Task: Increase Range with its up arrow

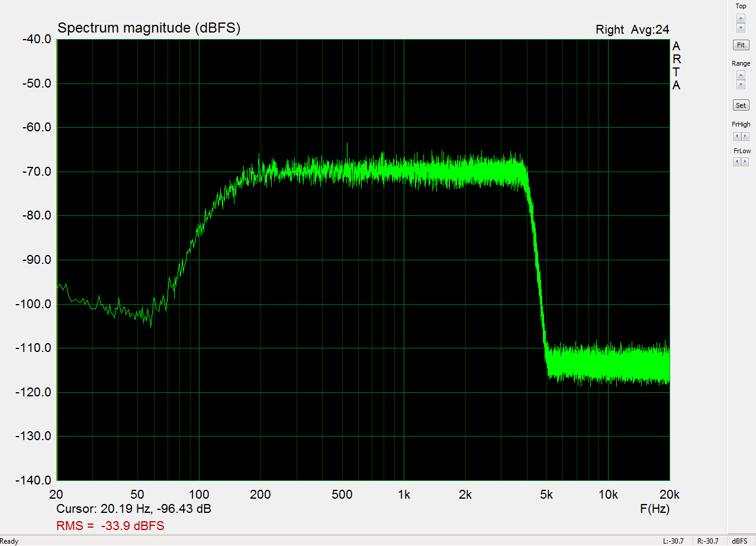Action: point(741,75)
